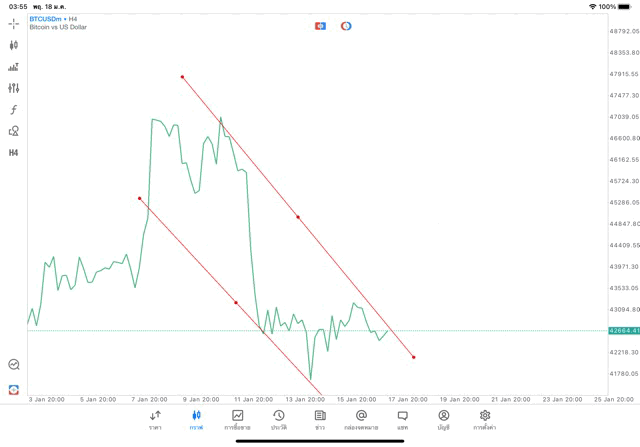This screenshot has width=640, height=447.
Task: Change chart type via candlestick icon
Action: pyautogui.click(x=14, y=45)
